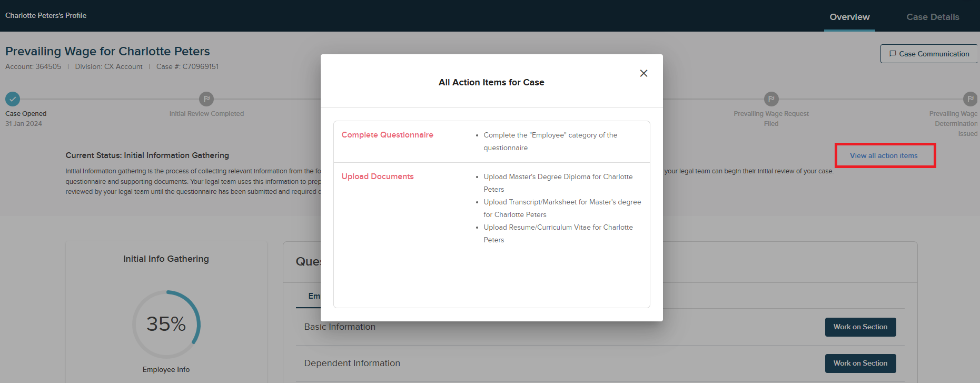Select Upload Transcript/Marksheet for Master's degree item
Viewport: 980px width, 383px height.
562,202
